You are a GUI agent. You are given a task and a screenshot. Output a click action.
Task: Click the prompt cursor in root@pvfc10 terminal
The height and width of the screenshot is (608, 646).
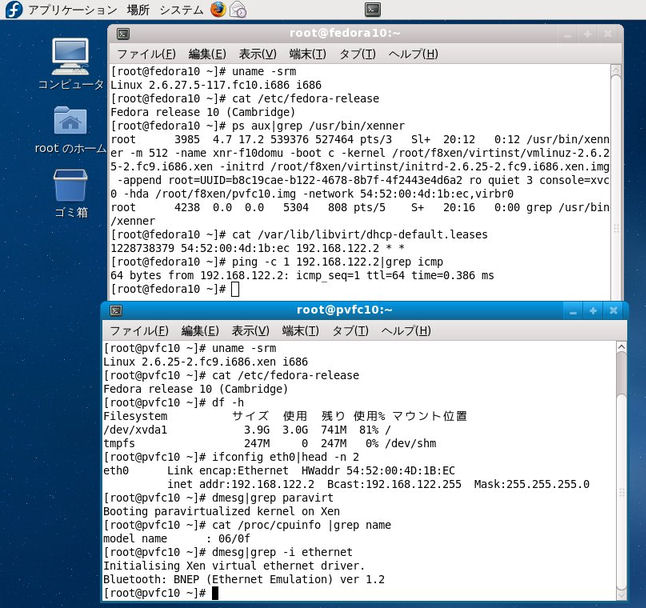(x=215, y=593)
